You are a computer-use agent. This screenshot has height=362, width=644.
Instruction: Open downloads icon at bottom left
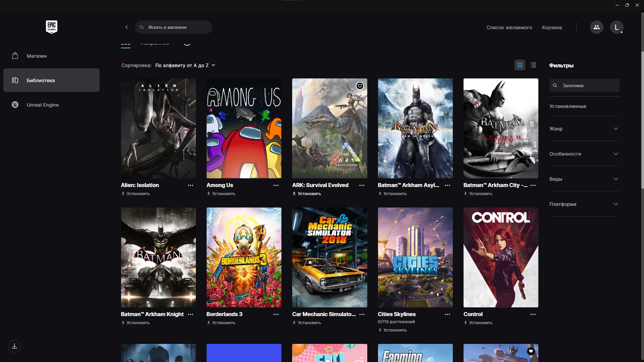pos(14,346)
